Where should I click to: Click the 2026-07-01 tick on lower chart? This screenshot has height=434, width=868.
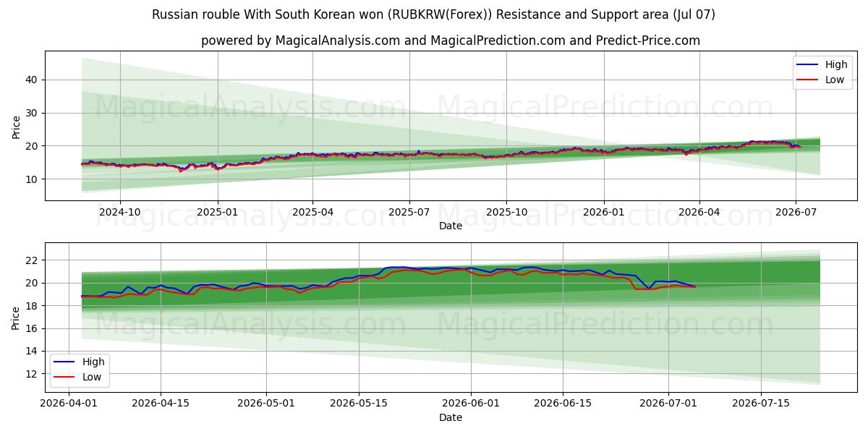pyautogui.click(x=668, y=404)
